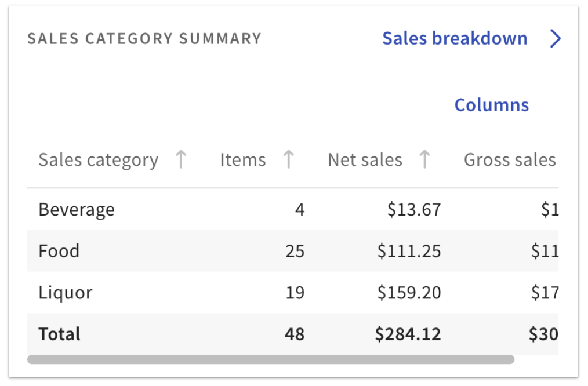Image resolution: width=588 pixels, height=386 pixels.
Task: Sort the table by the Net sales header
Action: coord(365,159)
